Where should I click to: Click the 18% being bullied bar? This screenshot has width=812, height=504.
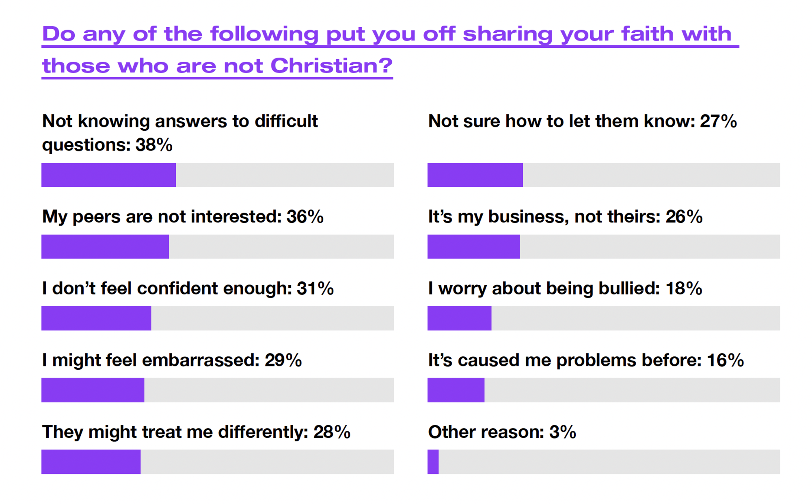(x=603, y=318)
